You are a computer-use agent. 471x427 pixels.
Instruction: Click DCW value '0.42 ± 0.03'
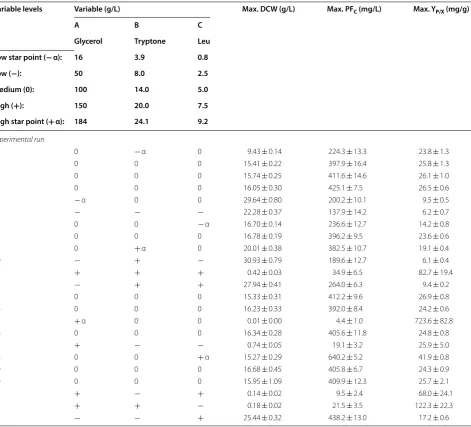pyautogui.click(x=264, y=273)
